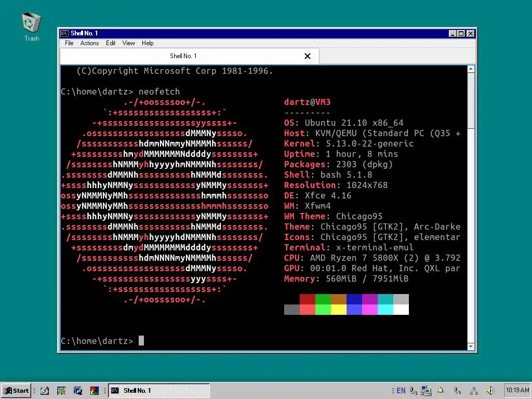Click the 'Host: KVM/QEMU' line
The image size is (532, 399).
click(372, 134)
